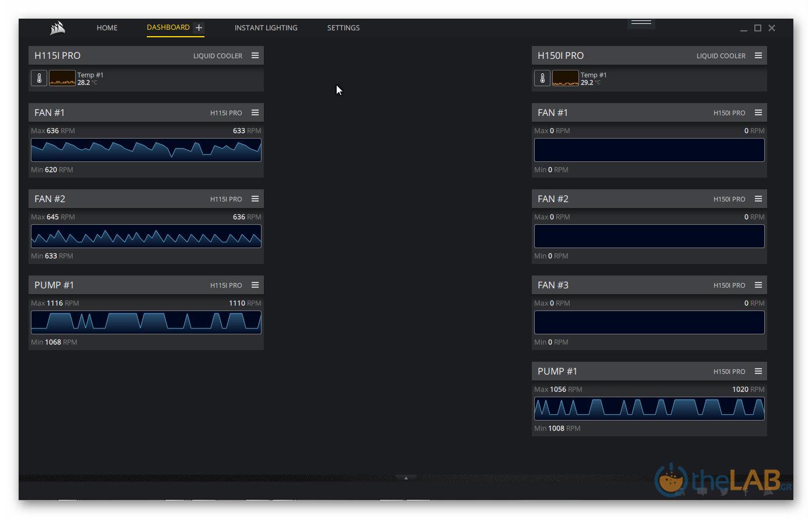Screen dimensions: 812x519
Task: Open menu for H115I PRO FAN #2
Action: coord(255,199)
